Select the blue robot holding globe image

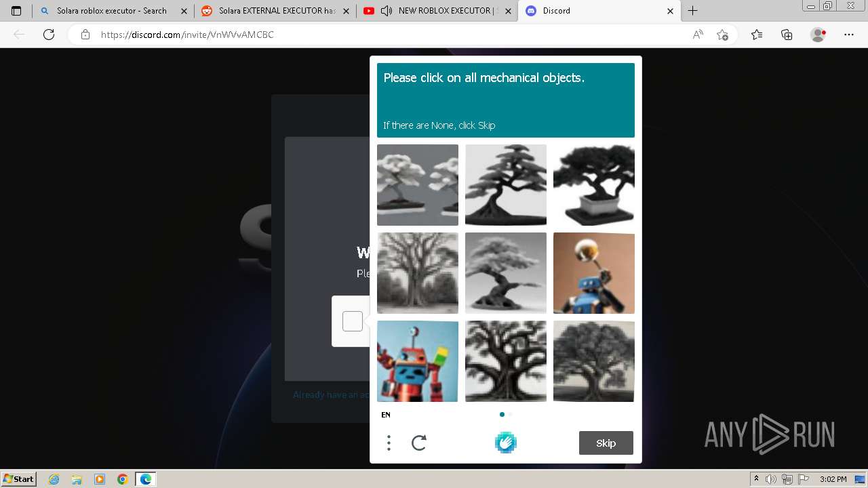594,273
